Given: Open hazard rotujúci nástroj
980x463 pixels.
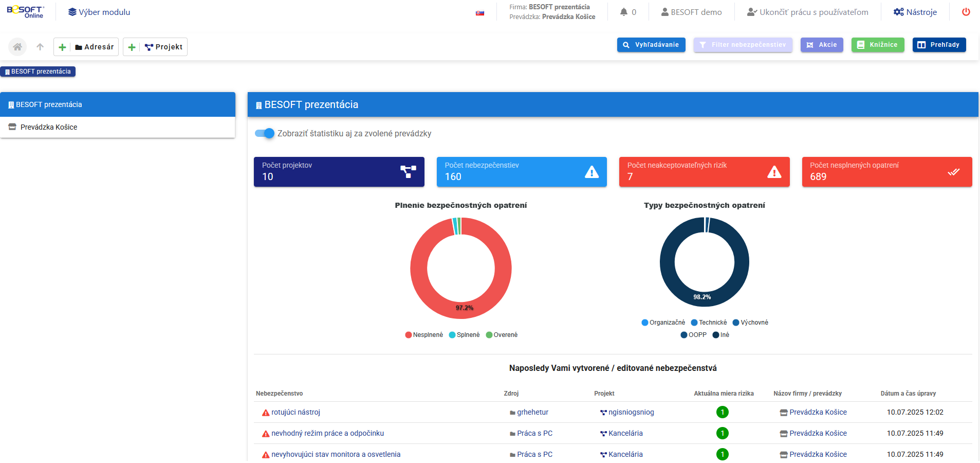Looking at the screenshot, I should tap(295, 412).
